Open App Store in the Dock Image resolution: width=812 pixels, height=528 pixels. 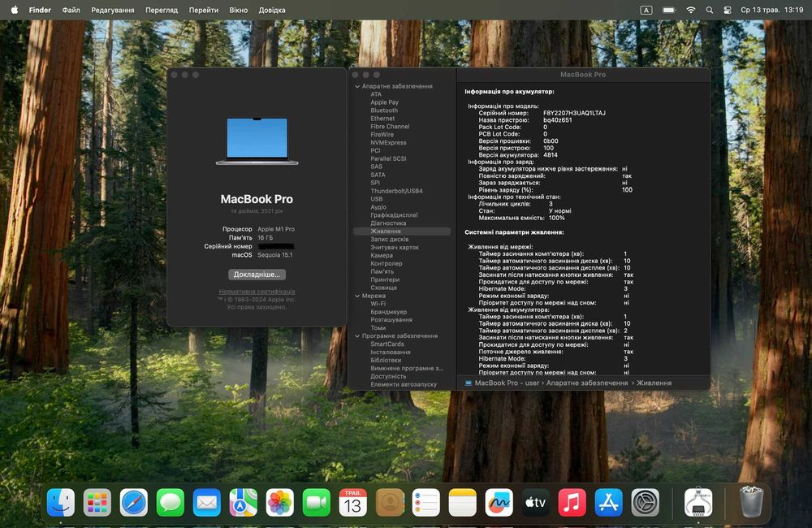click(x=608, y=502)
